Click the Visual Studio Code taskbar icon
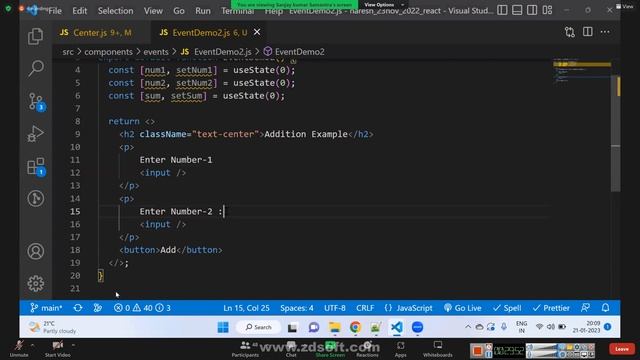This screenshot has height=360, width=640. click(396, 327)
